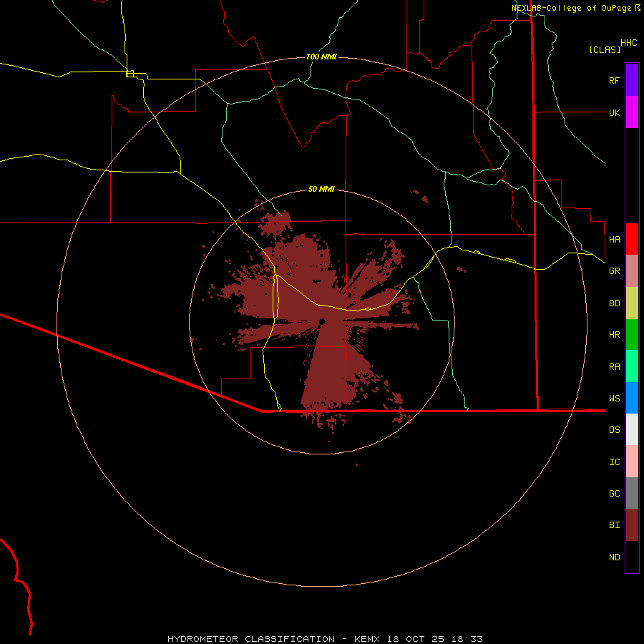Click the "100 NMI" range ring label

coord(321,57)
